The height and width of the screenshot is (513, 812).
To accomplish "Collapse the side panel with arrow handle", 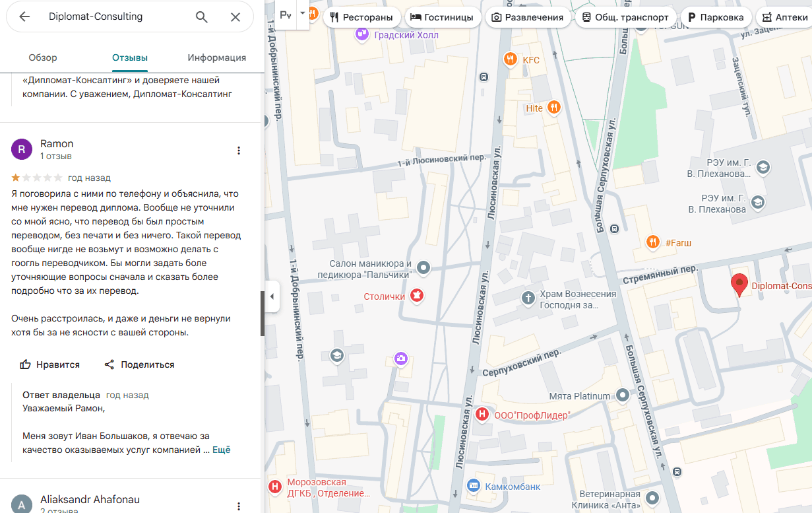I will click(x=272, y=296).
